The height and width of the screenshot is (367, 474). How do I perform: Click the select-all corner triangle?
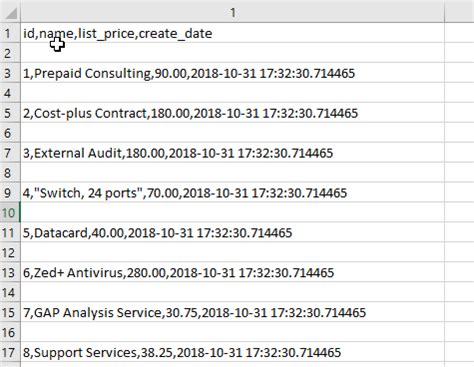point(10,13)
